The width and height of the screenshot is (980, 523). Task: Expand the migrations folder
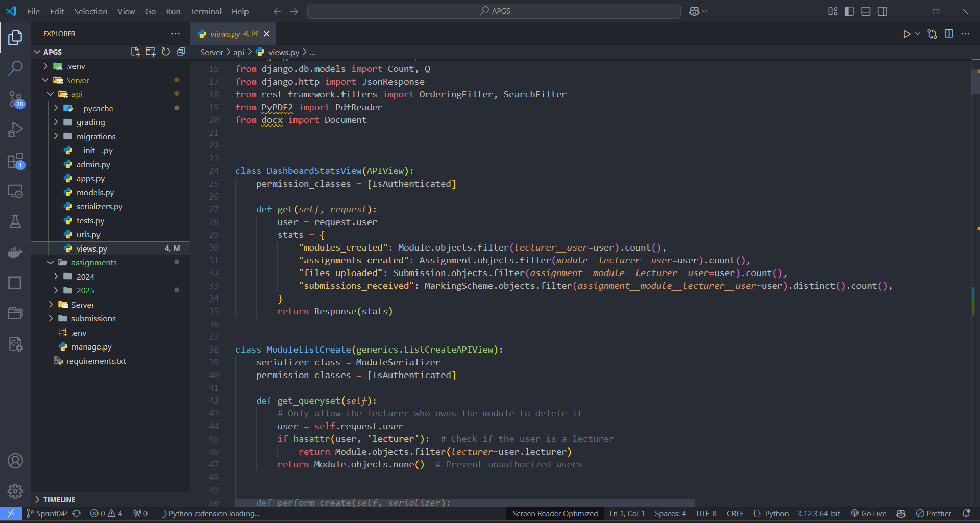[110, 136]
